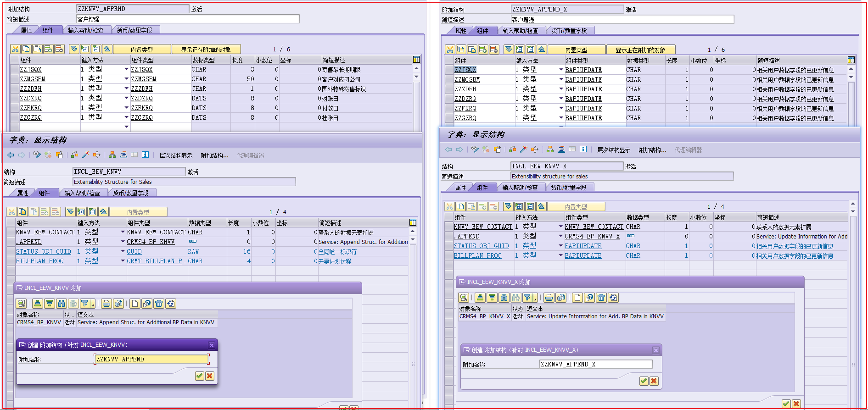This screenshot has width=868, height=410.
Task: Click the refresh icon in INCL_EEW_KNVV_X 附加 dialog
Action: pos(613,297)
